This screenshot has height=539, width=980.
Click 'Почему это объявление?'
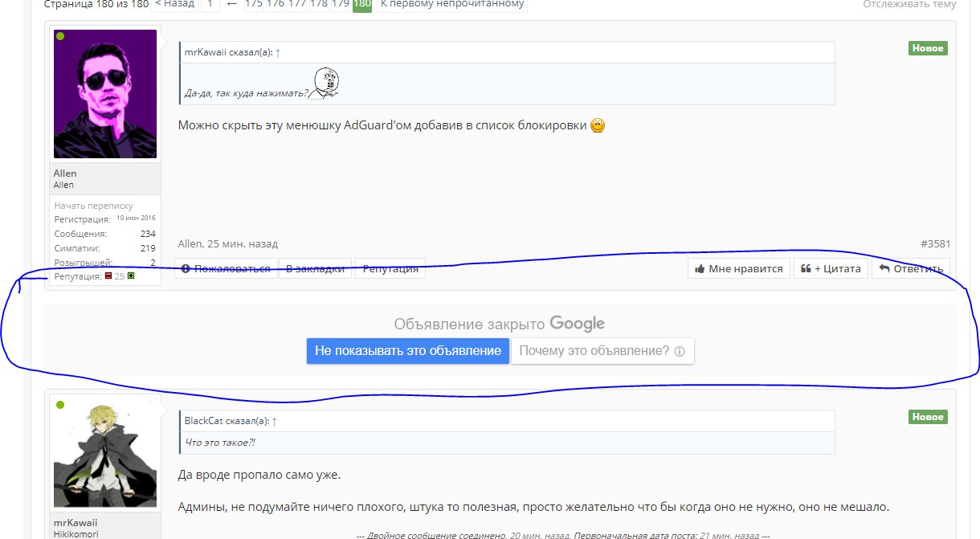(602, 351)
